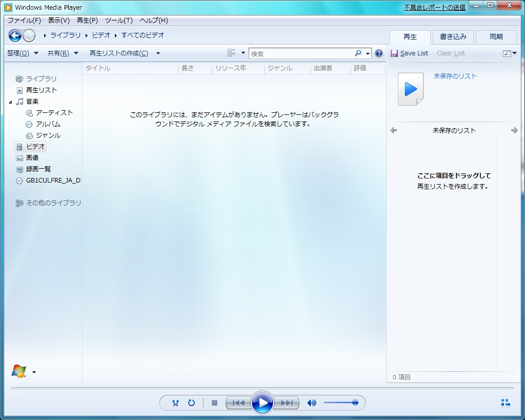Click the 未保存のリスト blue link
This screenshot has height=420, width=525.
tap(455, 76)
